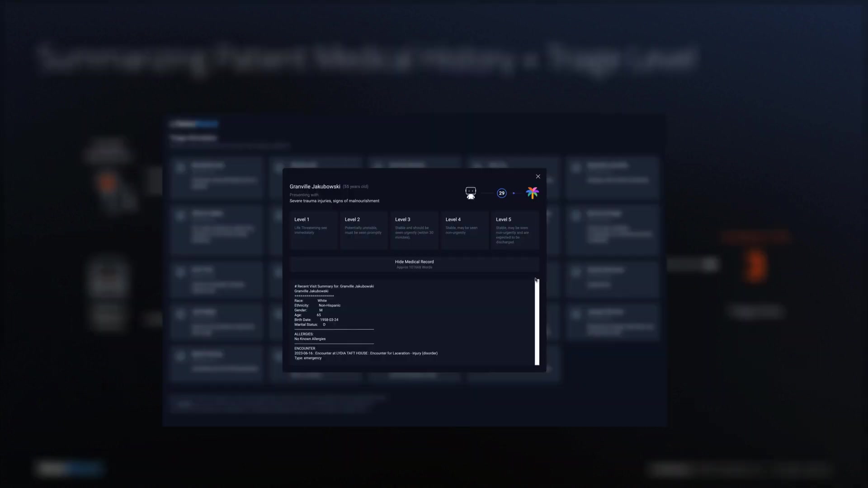Click the patient name Granville Jakubowski heading
This screenshot has height=488, width=868.
point(315,186)
